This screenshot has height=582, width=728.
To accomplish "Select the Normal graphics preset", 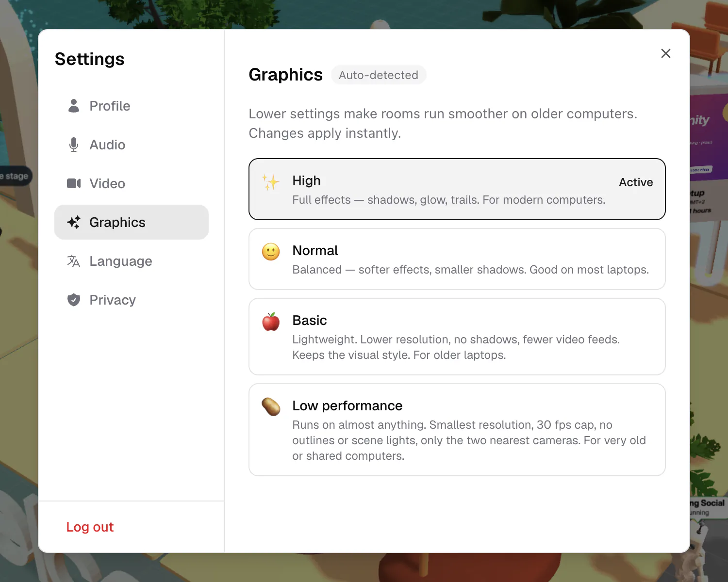I will [x=457, y=259].
